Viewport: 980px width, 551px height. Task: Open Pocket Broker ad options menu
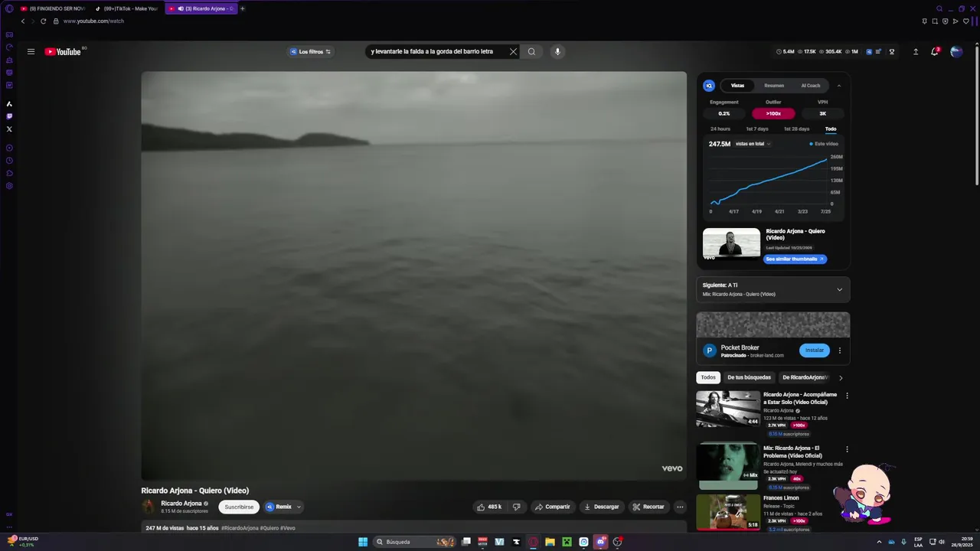840,350
